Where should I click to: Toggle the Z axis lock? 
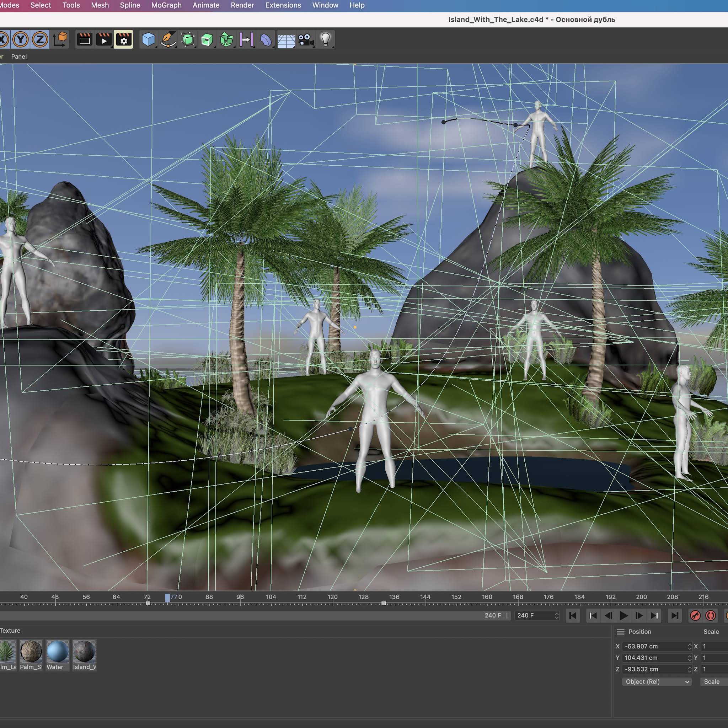tap(39, 39)
